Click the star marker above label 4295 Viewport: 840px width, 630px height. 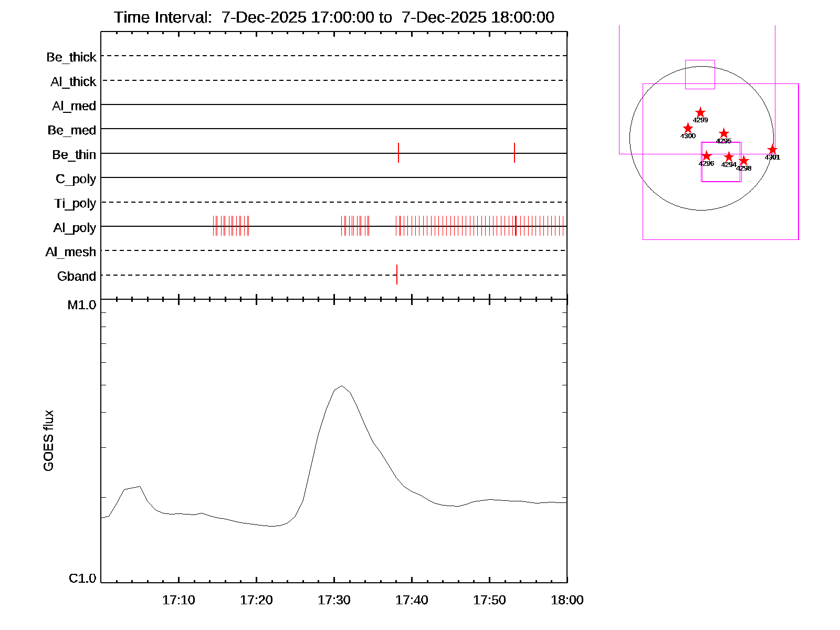point(723,133)
